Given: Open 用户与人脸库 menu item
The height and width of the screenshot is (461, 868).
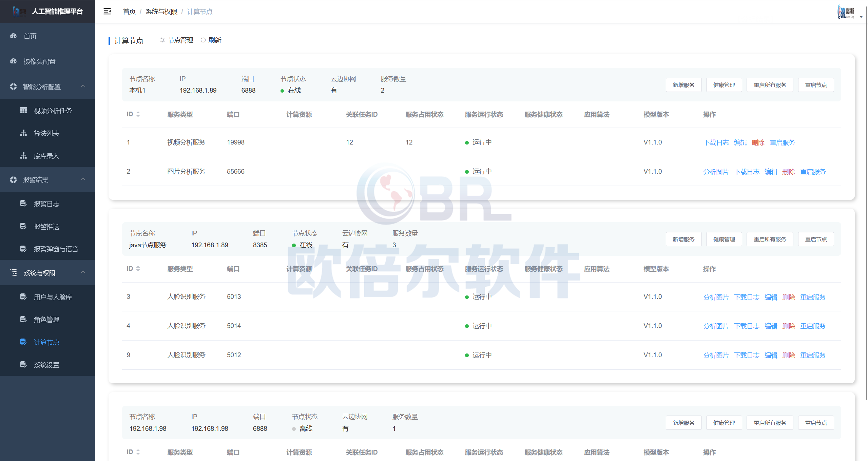Looking at the screenshot, I should coord(53,297).
